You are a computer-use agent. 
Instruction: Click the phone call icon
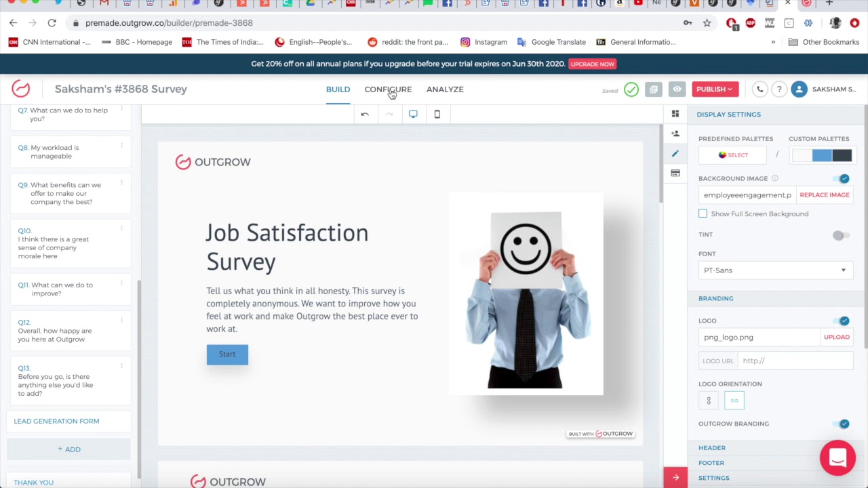tap(759, 89)
